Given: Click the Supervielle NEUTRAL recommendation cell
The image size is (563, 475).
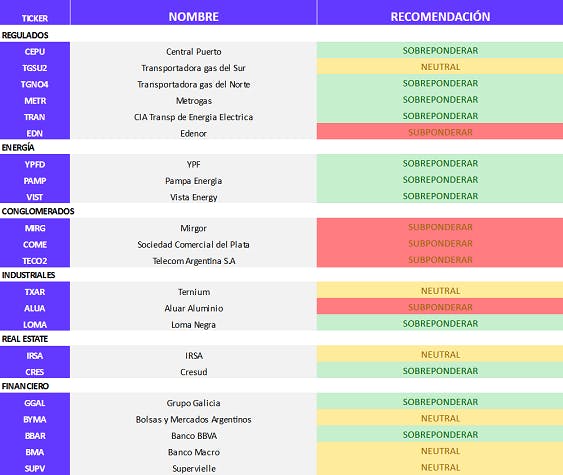Looking at the screenshot, I should [440, 467].
